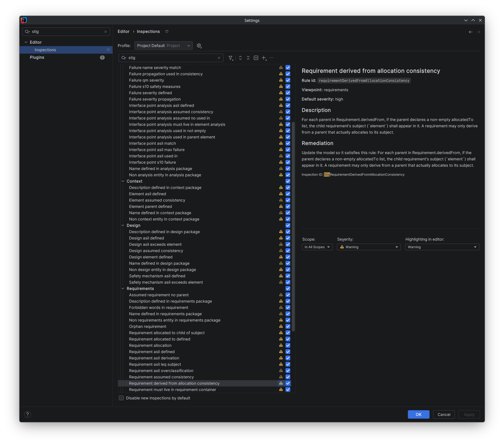Click the Apply button
This screenshot has height=445, width=504.
(x=469, y=414)
